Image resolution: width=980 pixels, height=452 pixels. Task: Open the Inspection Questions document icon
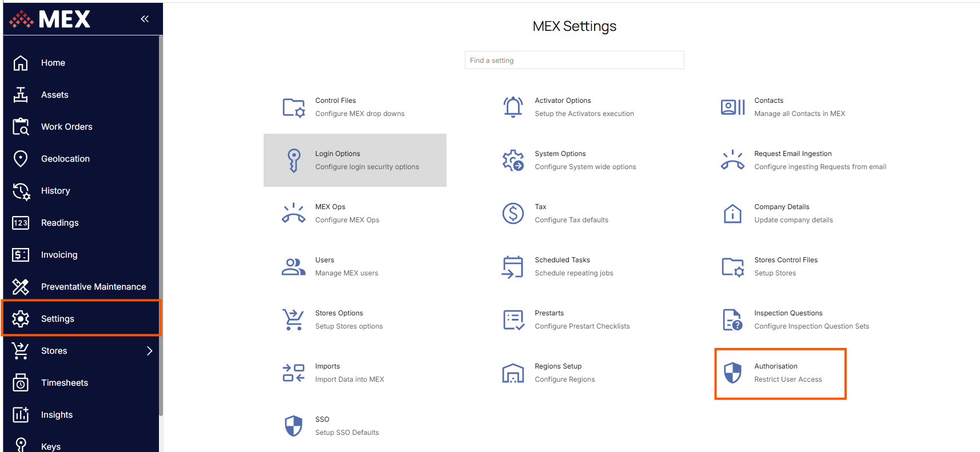click(x=732, y=320)
